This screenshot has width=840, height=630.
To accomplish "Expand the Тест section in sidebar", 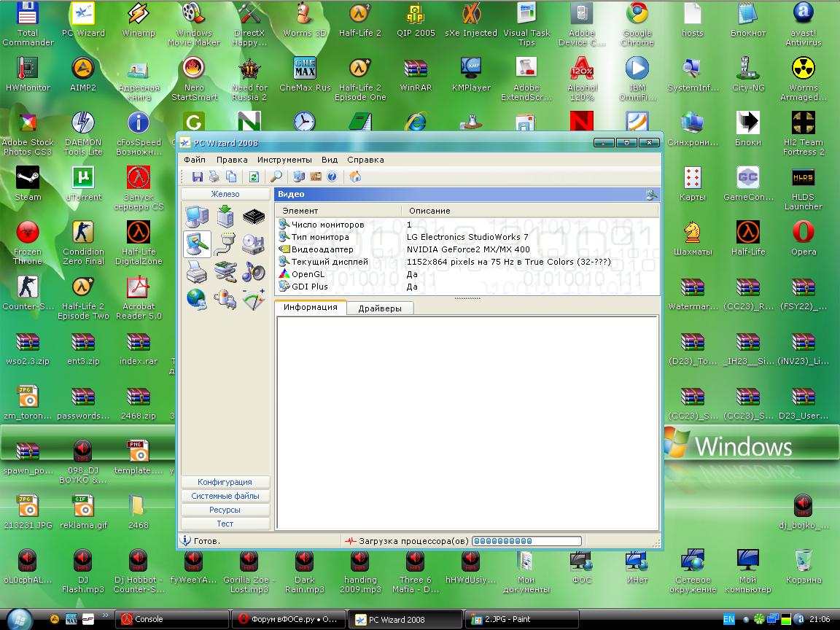I will coord(225,524).
